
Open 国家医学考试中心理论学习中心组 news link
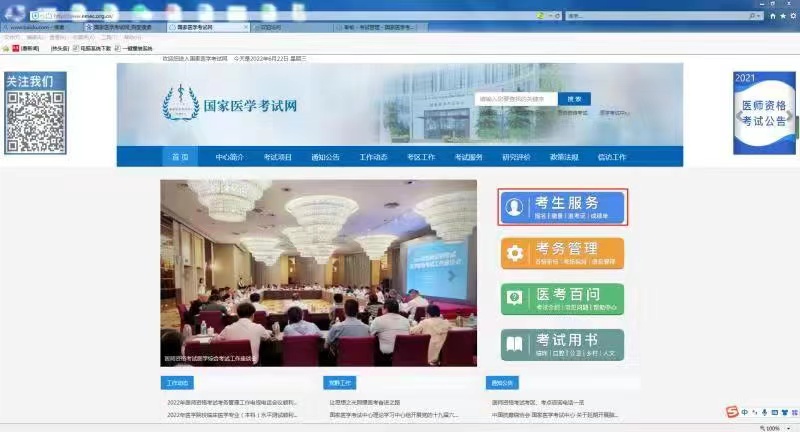[x=394, y=415]
